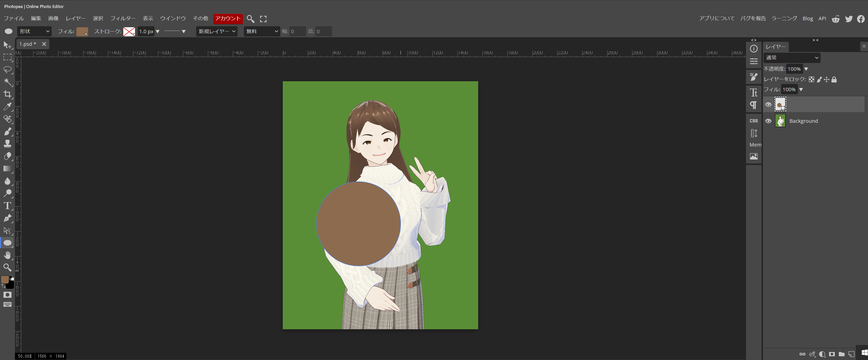Image resolution: width=868 pixels, height=360 pixels.
Task: Open the 形状 shape mode dropdown
Action: tap(34, 31)
